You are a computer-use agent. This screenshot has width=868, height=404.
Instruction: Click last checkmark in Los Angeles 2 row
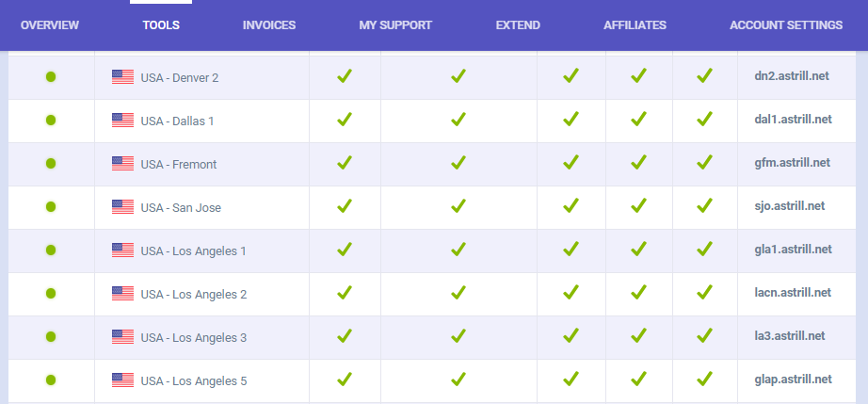(x=704, y=292)
